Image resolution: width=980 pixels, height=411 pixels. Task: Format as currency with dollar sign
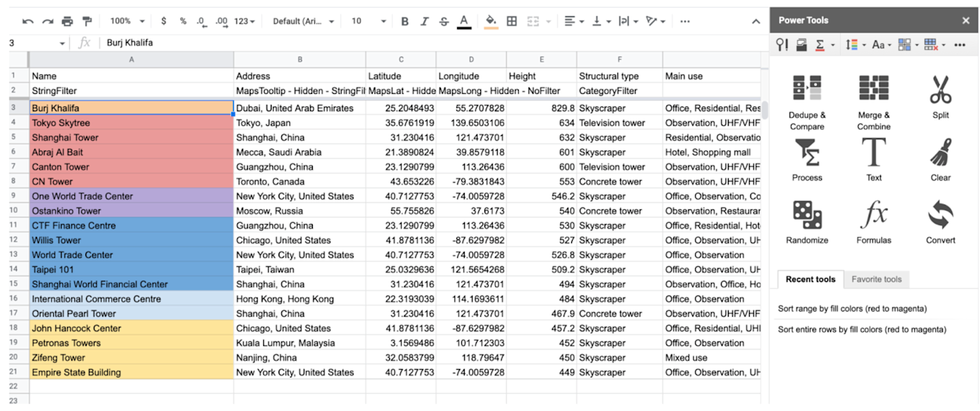coord(164,22)
